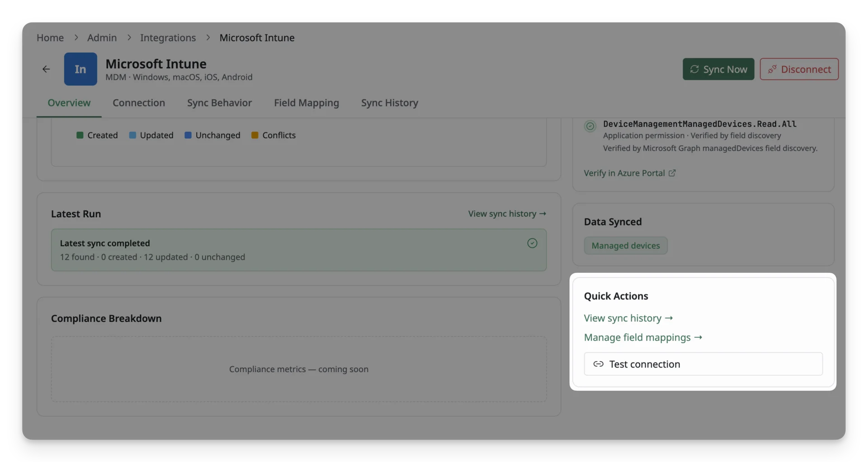Open Verify in Azure Portal link
The height and width of the screenshot is (462, 868).
630,173
